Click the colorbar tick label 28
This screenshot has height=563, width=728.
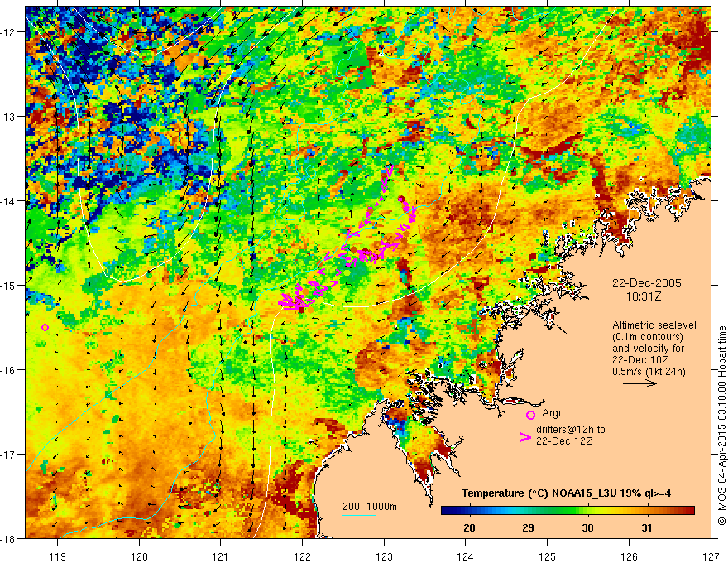pos(469,527)
